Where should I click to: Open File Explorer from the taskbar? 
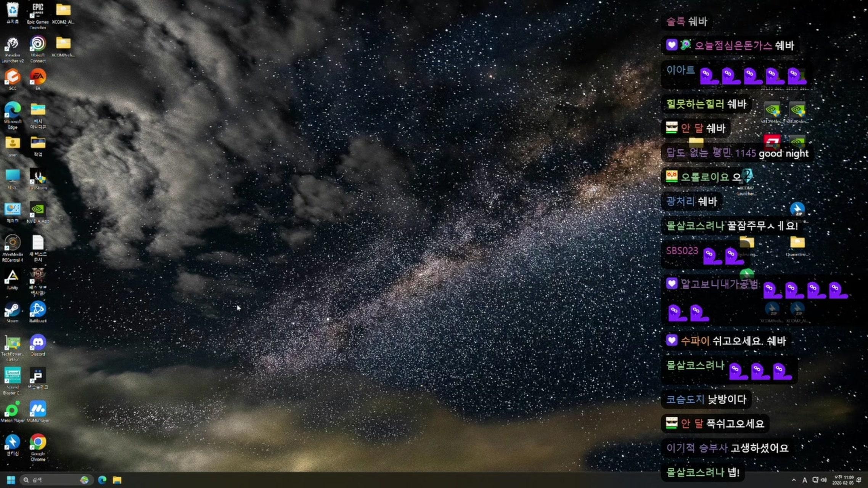tap(117, 480)
